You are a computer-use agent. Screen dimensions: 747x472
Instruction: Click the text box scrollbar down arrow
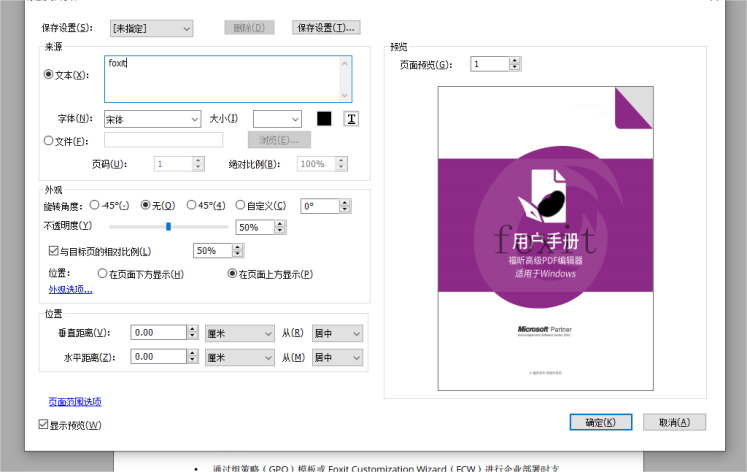coord(345,95)
